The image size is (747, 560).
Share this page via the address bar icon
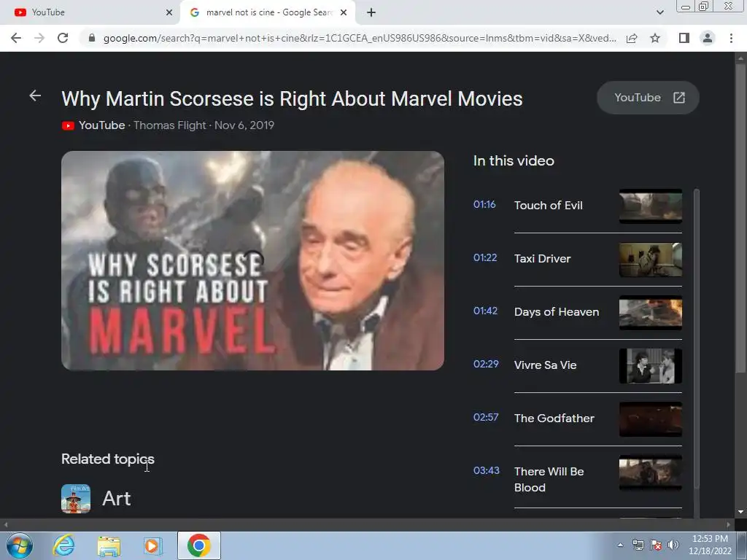[632, 38]
